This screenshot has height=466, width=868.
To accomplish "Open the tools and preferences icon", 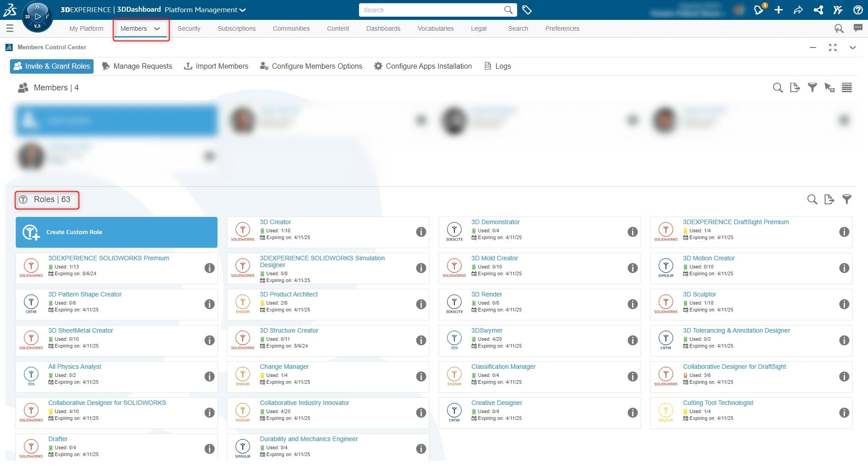I will pos(838,10).
